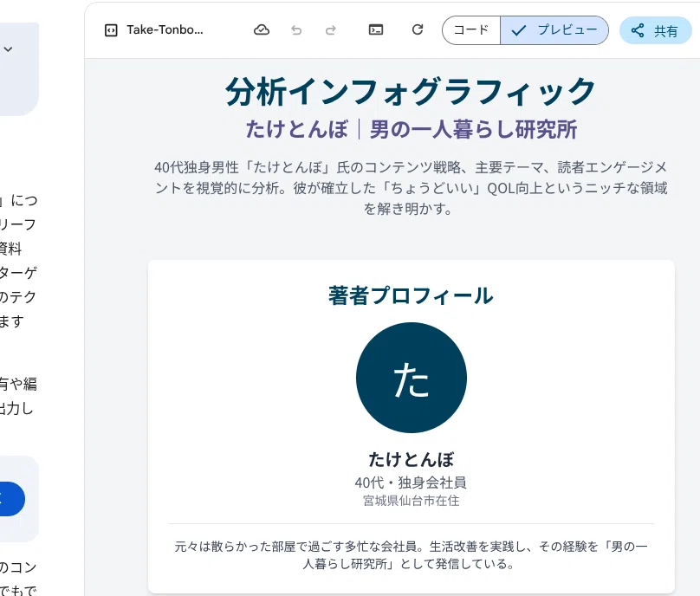Click the round た avatar
Viewport: 700px width, 596px height.
[412, 378]
